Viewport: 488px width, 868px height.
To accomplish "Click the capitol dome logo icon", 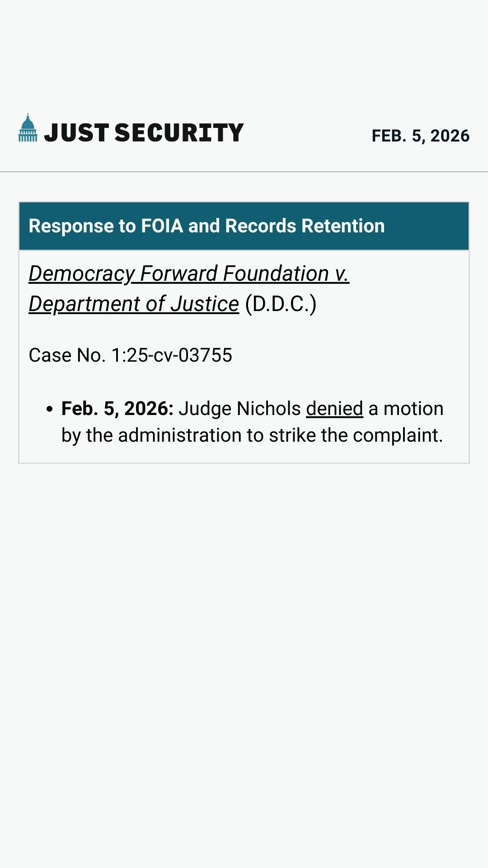I will tap(28, 128).
